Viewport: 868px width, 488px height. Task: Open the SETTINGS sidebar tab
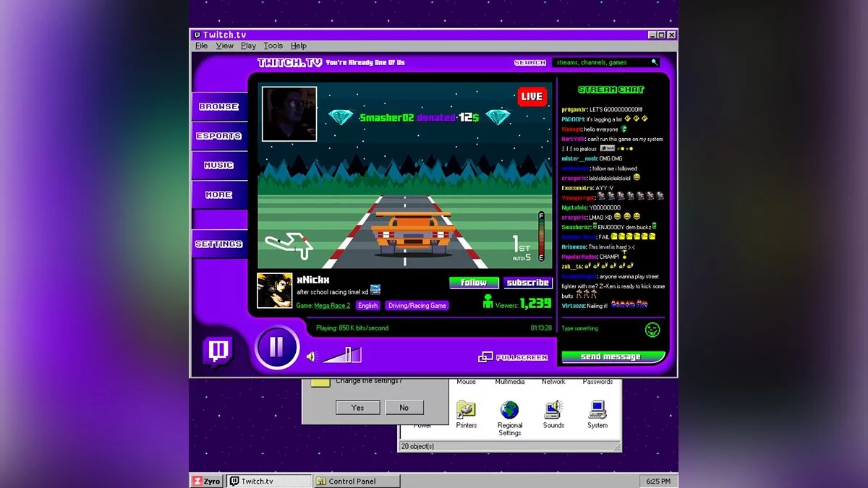219,244
